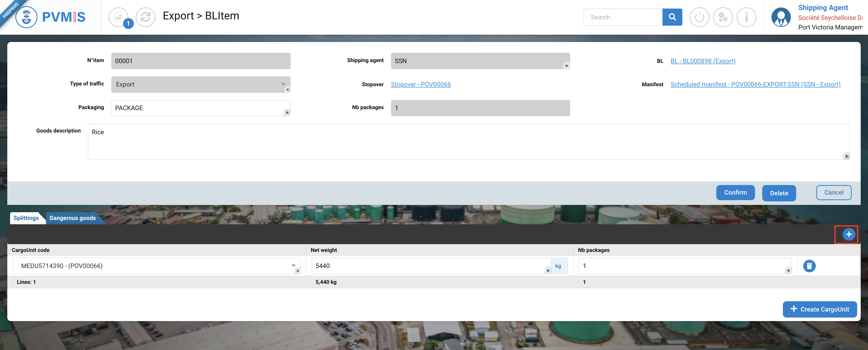Viewport: 868px width, 350px height.
Task: Open the gears settings icon
Action: pos(723,17)
